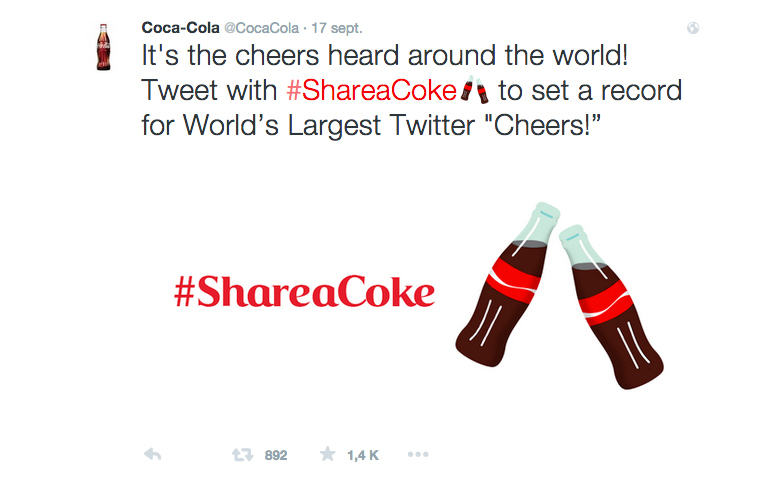781x485 pixels.
Task: Follow the red #ShareaCoke hashtag in the tweet text
Action: tap(371, 92)
